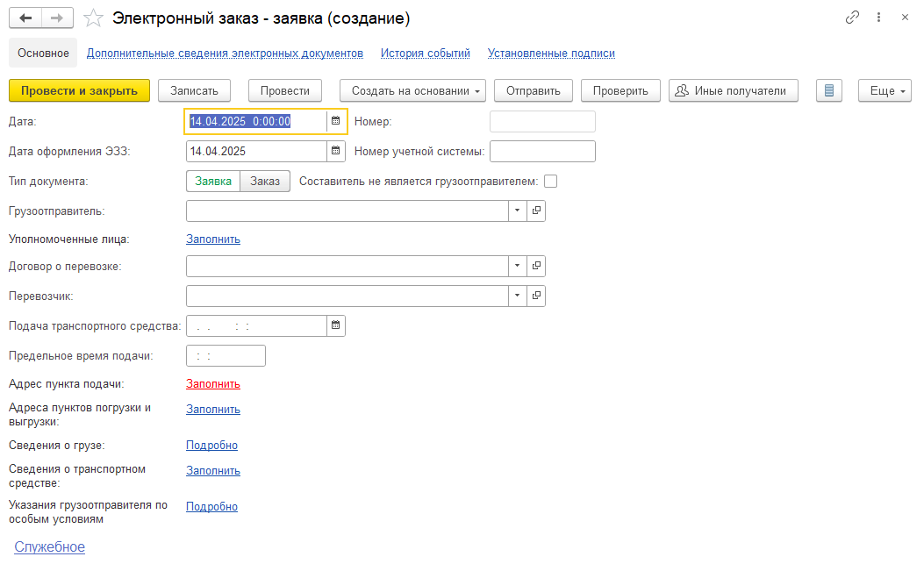Click the Подача транспортного средства date field

pyautogui.click(x=256, y=325)
